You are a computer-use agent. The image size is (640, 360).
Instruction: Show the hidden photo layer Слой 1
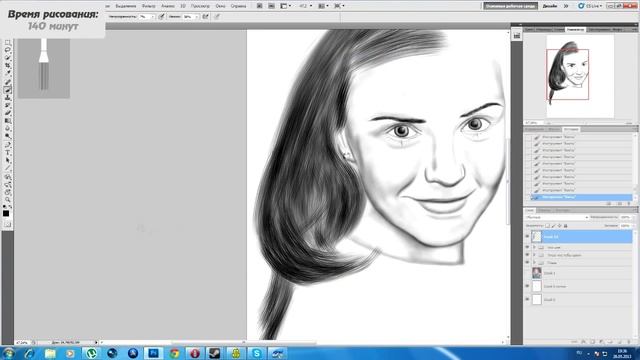tap(527, 273)
